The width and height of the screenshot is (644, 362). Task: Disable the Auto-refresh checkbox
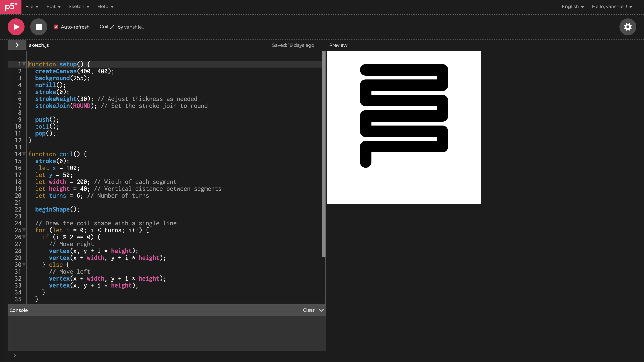coord(56,27)
